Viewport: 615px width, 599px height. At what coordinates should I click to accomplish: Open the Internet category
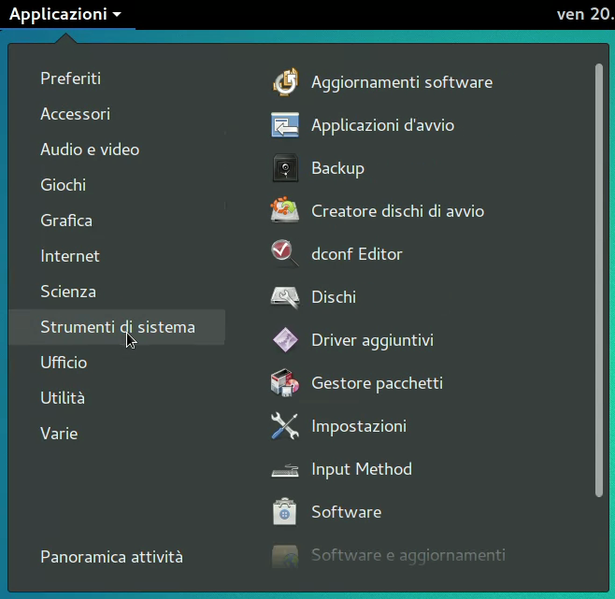pos(70,256)
